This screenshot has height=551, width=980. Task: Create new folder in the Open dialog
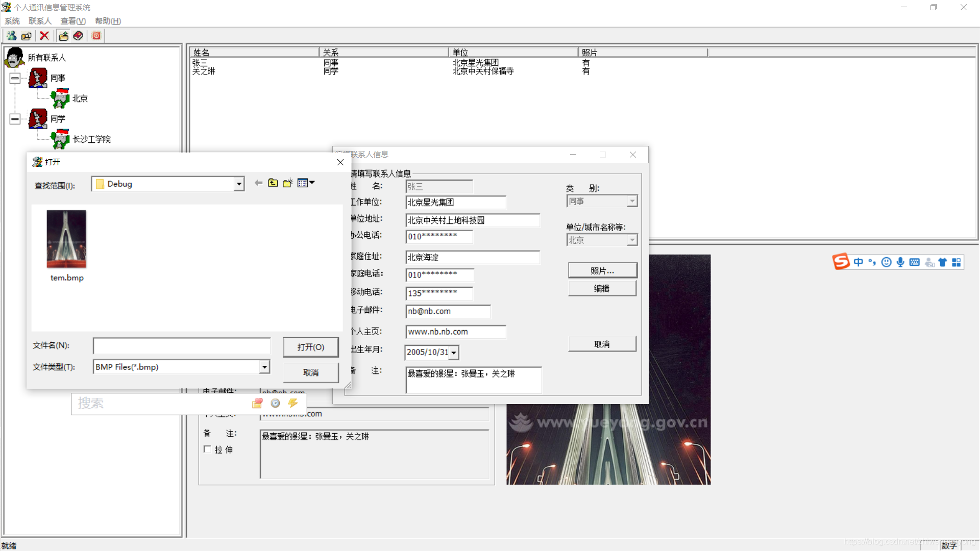coord(288,183)
